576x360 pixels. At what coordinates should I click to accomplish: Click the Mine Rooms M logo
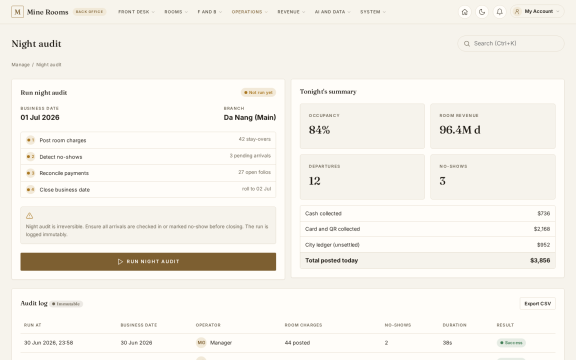pyautogui.click(x=17, y=12)
